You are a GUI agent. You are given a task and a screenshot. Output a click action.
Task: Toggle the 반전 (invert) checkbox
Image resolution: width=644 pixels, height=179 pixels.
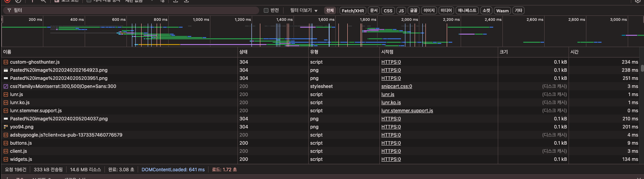tap(266, 10)
